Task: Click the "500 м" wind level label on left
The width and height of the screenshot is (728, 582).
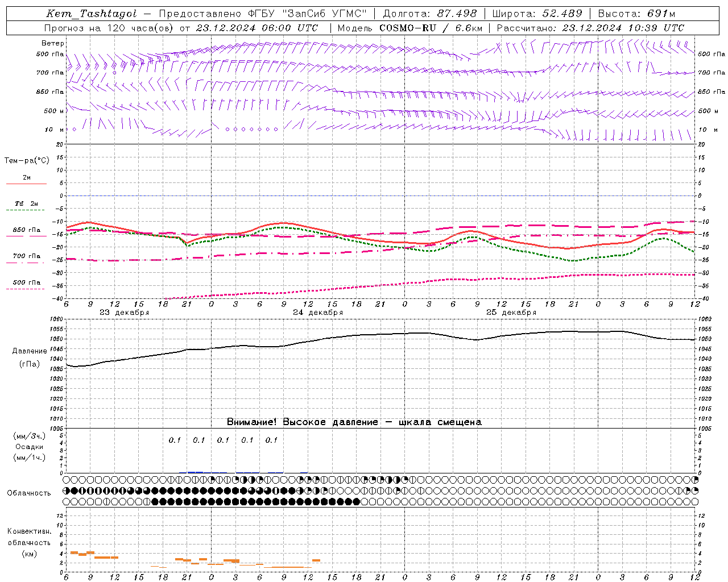Action: coord(54,111)
